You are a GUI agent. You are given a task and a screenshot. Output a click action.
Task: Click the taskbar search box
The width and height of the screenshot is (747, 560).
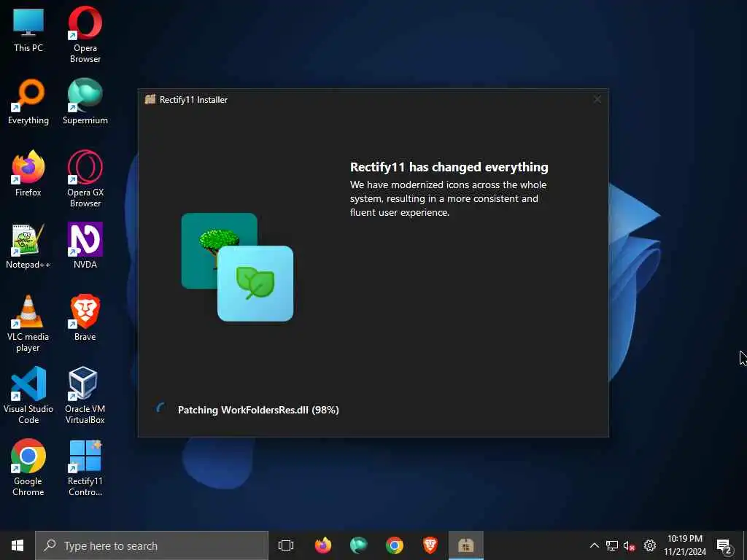152,545
